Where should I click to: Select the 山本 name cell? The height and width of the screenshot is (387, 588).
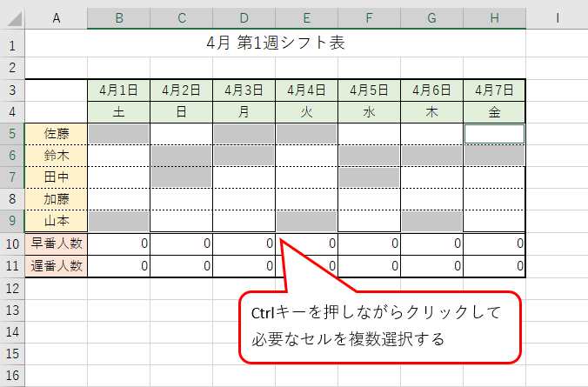click(x=57, y=221)
